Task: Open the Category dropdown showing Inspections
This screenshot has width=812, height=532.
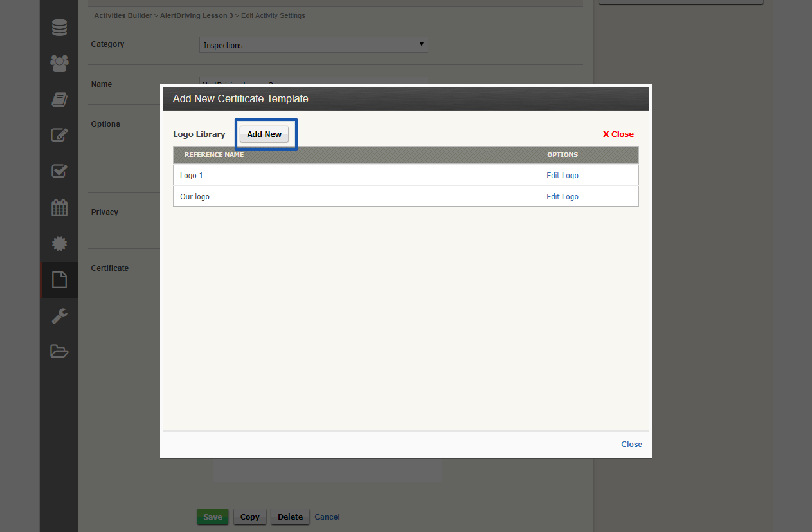Action: pyautogui.click(x=313, y=44)
